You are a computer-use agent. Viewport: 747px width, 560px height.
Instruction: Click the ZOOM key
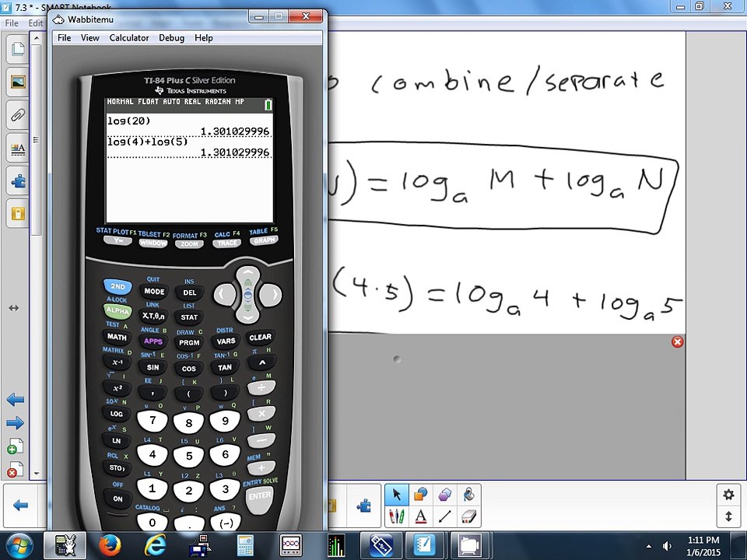point(189,244)
